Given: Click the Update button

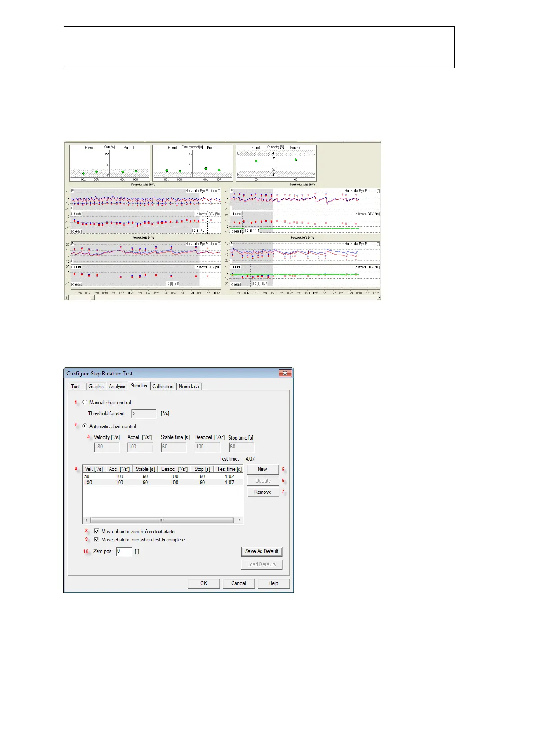Looking at the screenshot, I should (x=263, y=481).
